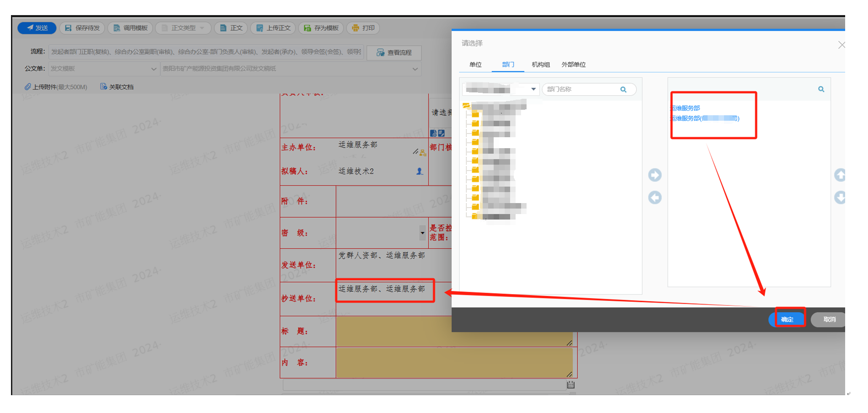The height and width of the screenshot is (413, 868).
Task: Click the left arrow to remove selection
Action: pos(655,198)
